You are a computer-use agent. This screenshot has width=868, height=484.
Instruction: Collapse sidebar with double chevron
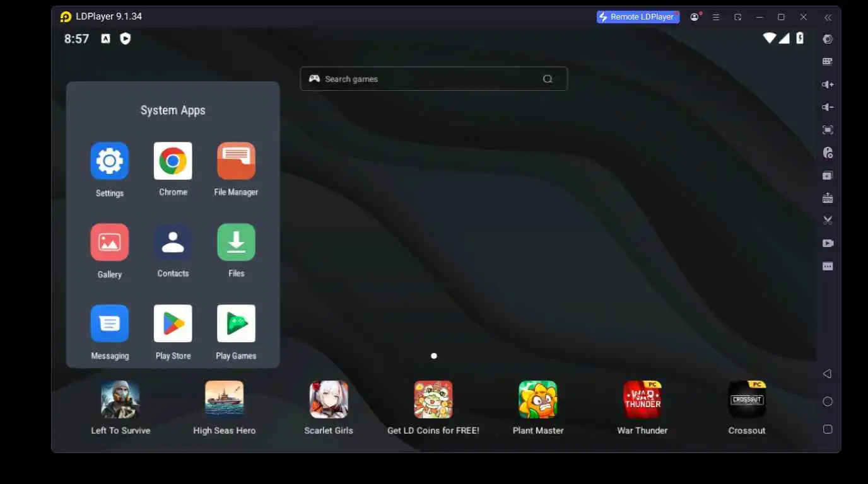coord(828,18)
